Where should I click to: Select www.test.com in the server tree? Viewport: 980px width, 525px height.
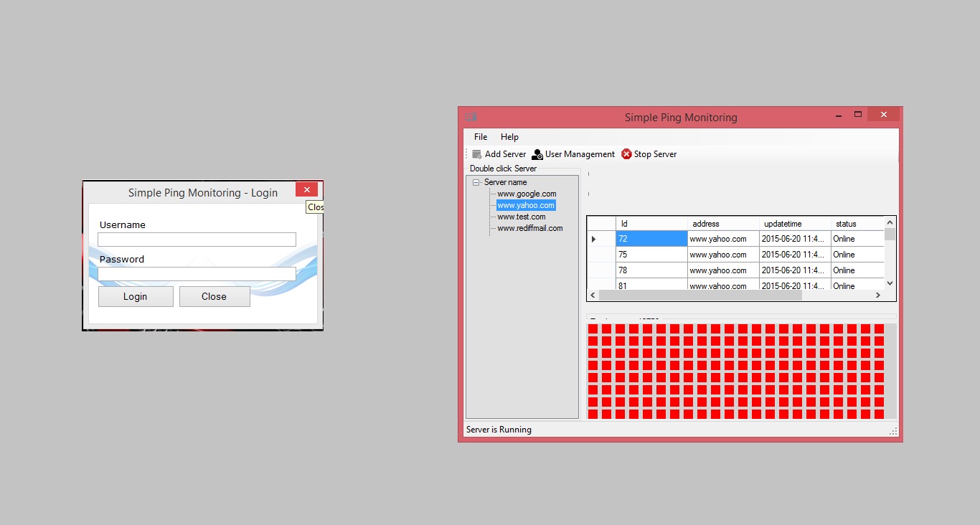coord(521,217)
